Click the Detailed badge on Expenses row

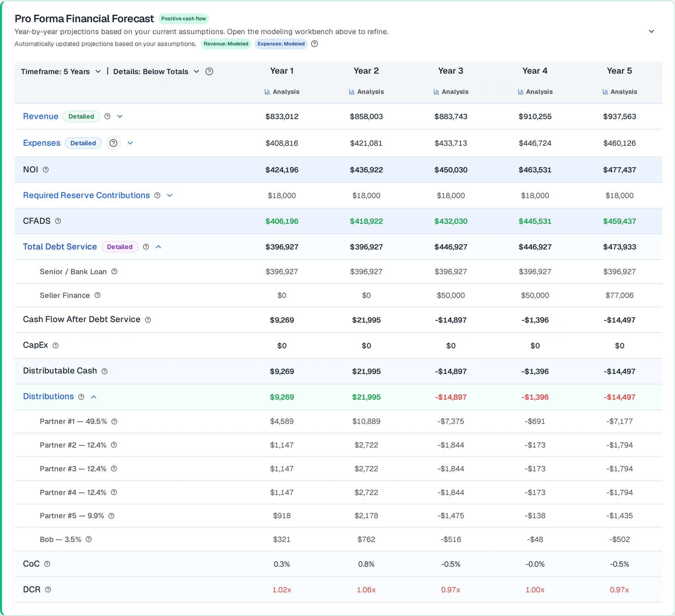click(83, 143)
